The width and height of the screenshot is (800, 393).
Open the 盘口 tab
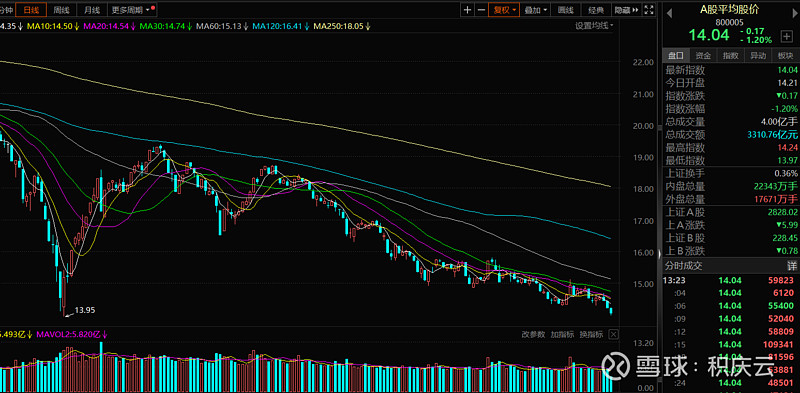[x=676, y=56]
